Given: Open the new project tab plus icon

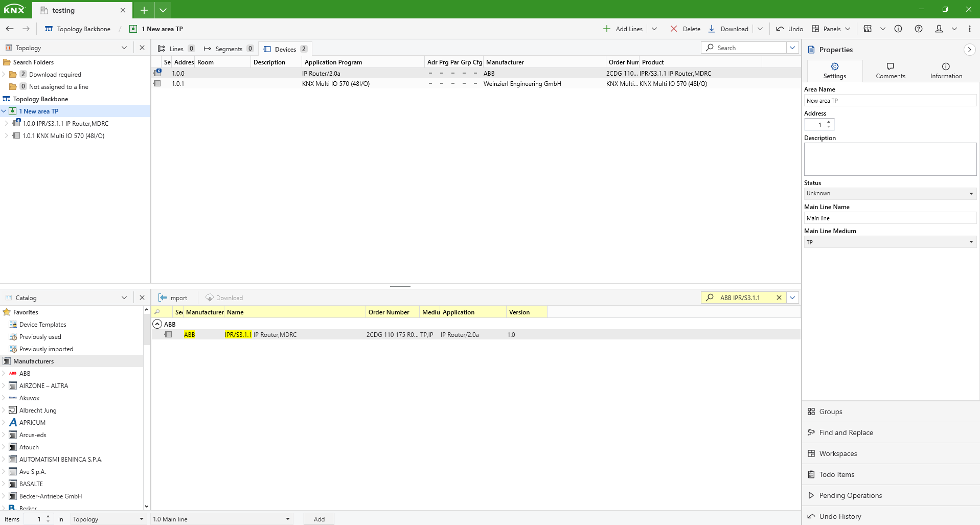Looking at the screenshot, I should coord(144,10).
